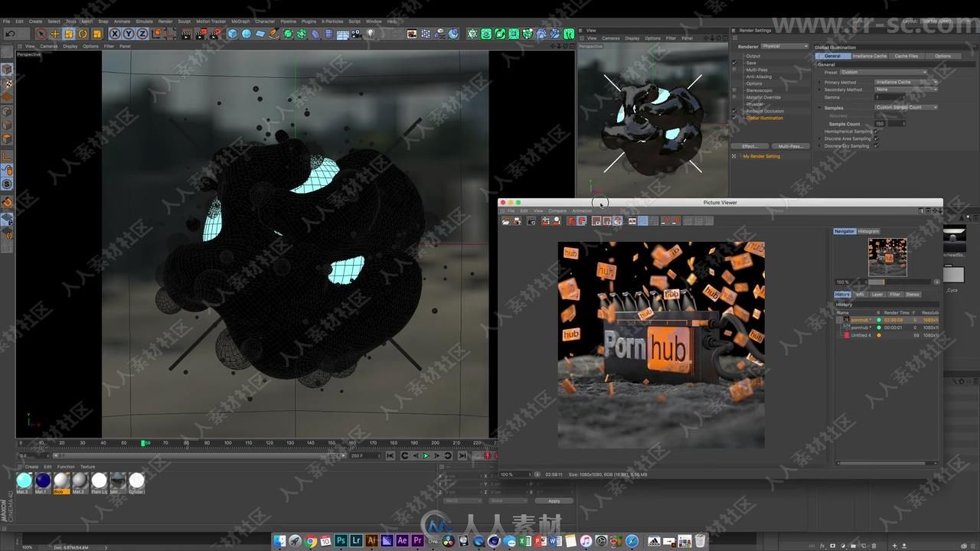This screenshot has height=551, width=980.
Task: Open Finder from the Dock
Action: pos(280,541)
